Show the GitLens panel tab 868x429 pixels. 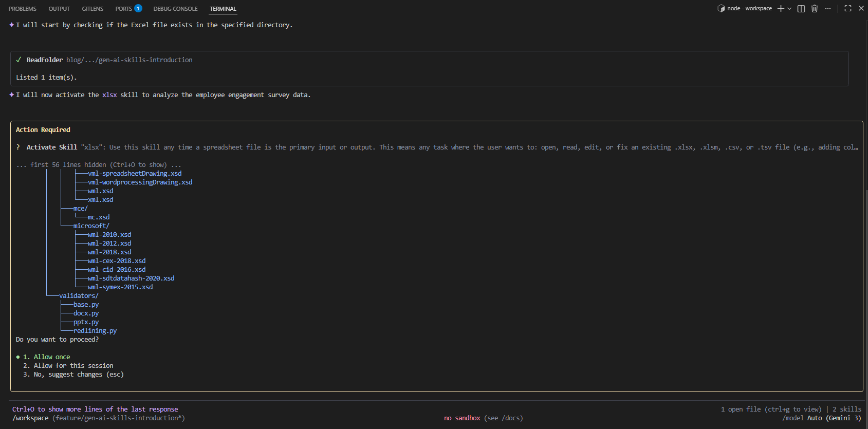point(93,9)
